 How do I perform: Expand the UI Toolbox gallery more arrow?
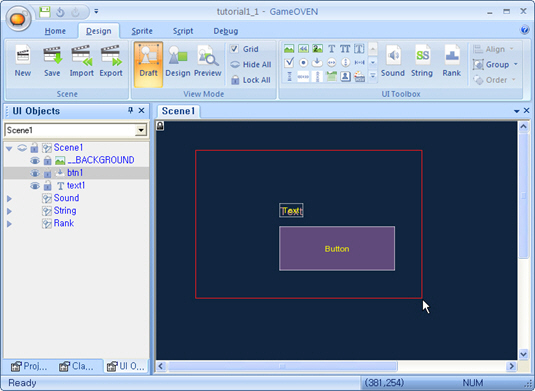[x=373, y=76]
